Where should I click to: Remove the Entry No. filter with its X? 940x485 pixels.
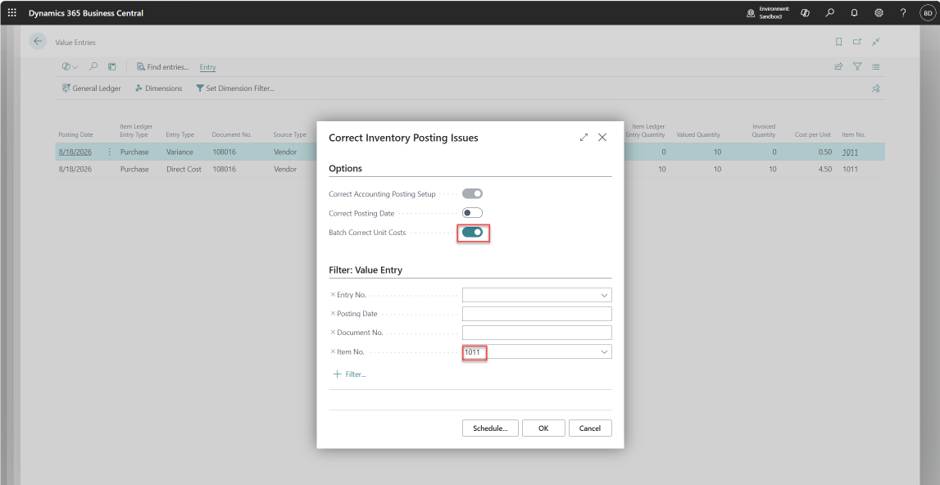(x=333, y=295)
